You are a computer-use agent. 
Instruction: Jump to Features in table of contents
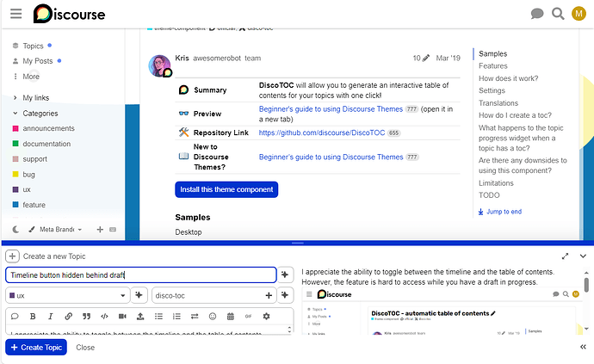(x=493, y=66)
